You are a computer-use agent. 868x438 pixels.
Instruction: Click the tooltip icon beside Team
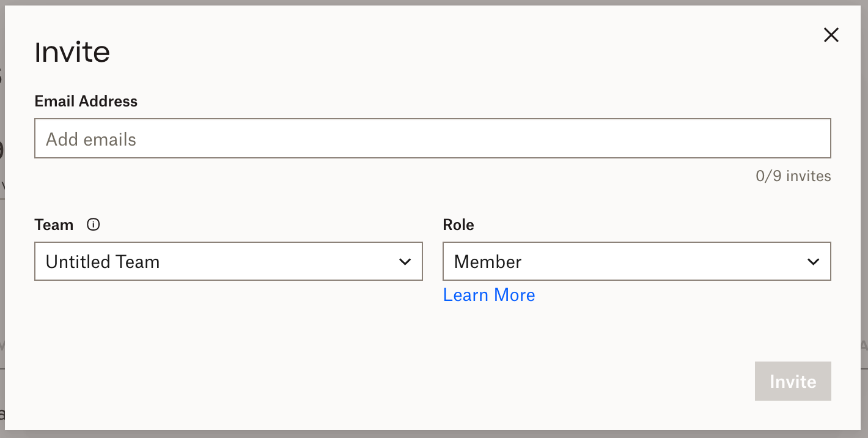[93, 225]
